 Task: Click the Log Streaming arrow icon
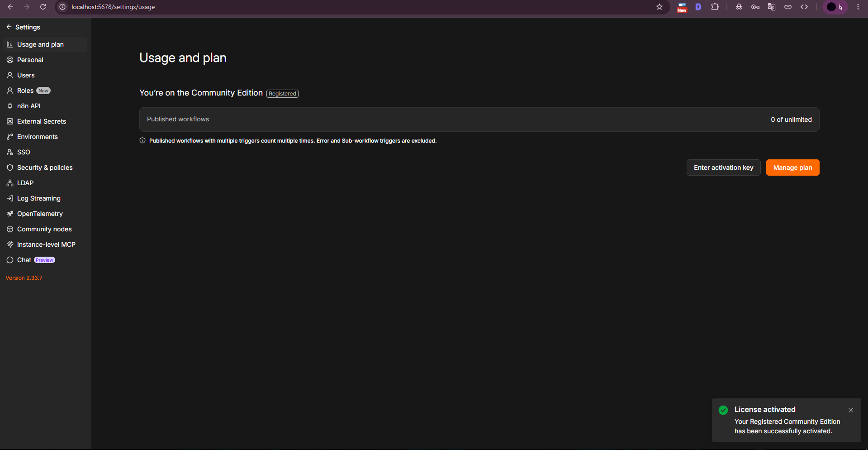click(10, 198)
